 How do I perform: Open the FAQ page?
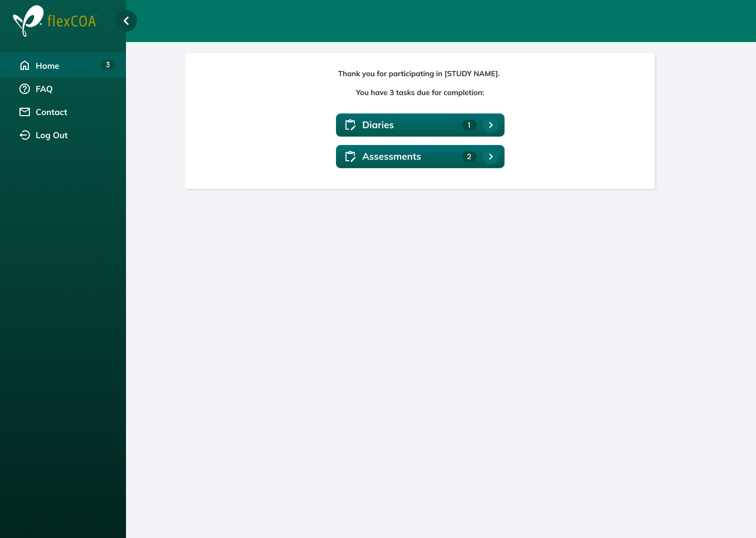pos(63,89)
